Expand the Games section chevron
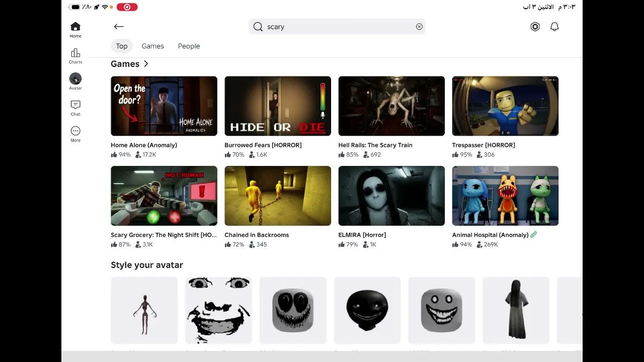The height and width of the screenshot is (362, 644). [x=146, y=64]
